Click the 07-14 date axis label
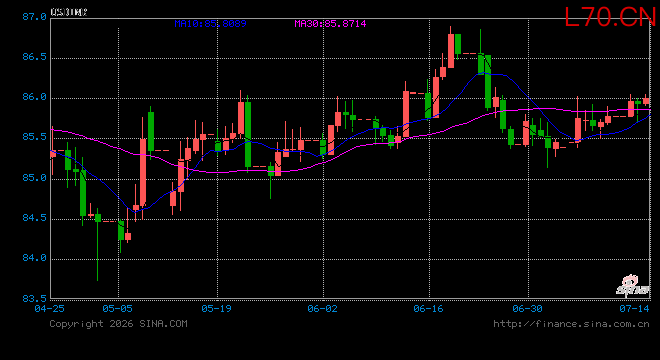The height and width of the screenshot is (360, 660). click(634, 309)
